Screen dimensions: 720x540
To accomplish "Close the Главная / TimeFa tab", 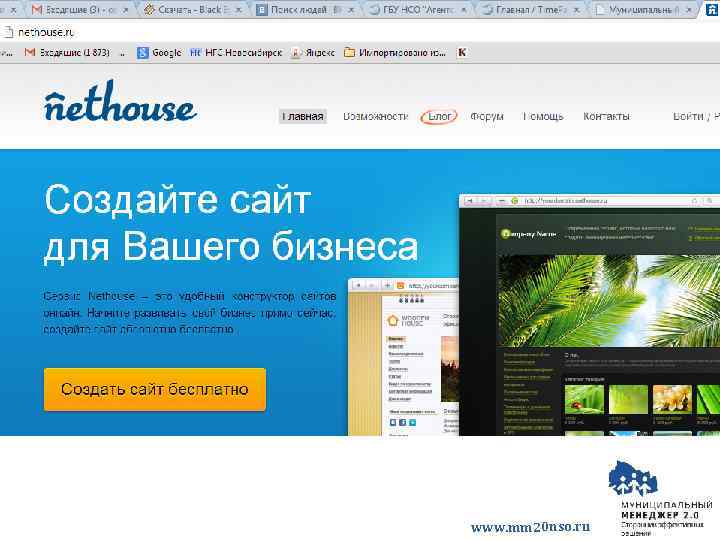I will pyautogui.click(x=577, y=10).
